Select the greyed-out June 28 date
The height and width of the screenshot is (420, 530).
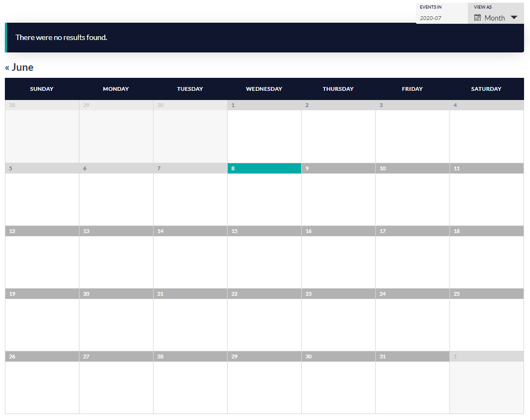(x=12, y=105)
